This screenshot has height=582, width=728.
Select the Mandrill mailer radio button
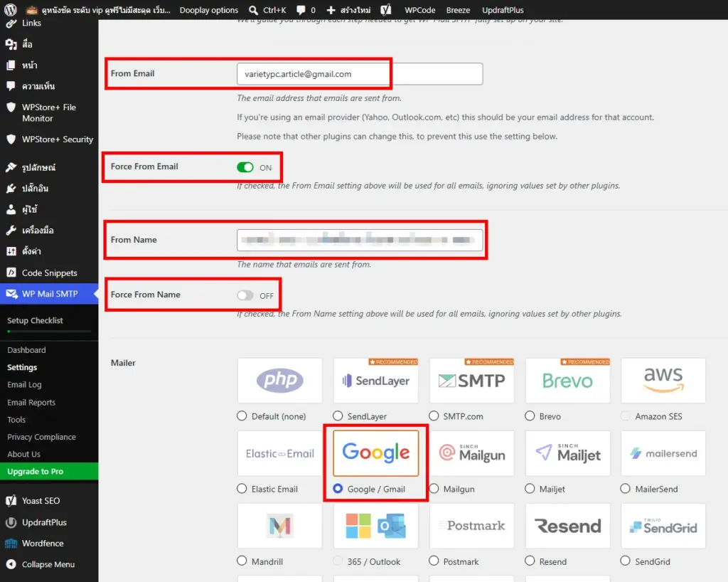tap(242, 561)
